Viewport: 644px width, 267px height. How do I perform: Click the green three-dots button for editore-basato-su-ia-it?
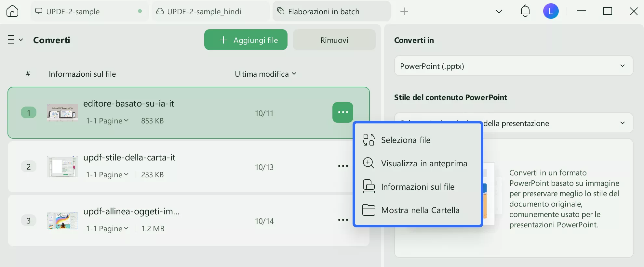[343, 112]
